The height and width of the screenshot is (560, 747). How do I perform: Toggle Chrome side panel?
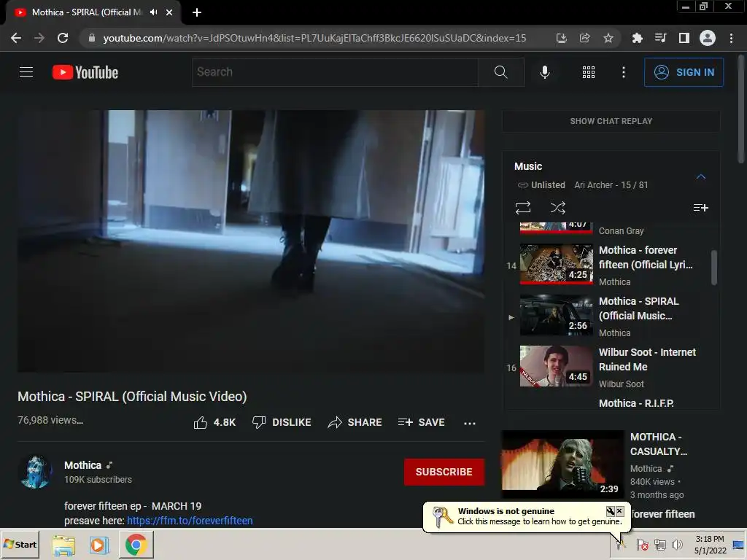(x=684, y=38)
